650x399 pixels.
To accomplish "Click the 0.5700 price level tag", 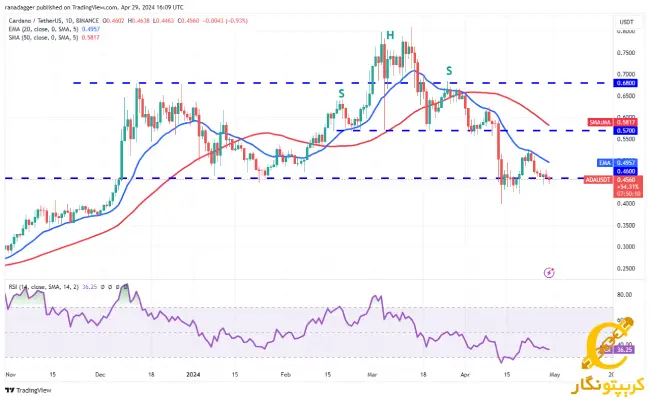I will pos(626,131).
